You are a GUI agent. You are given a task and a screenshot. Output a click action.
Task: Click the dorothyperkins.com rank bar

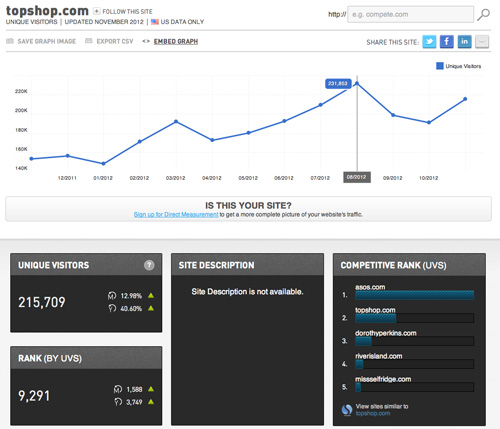pos(414,341)
